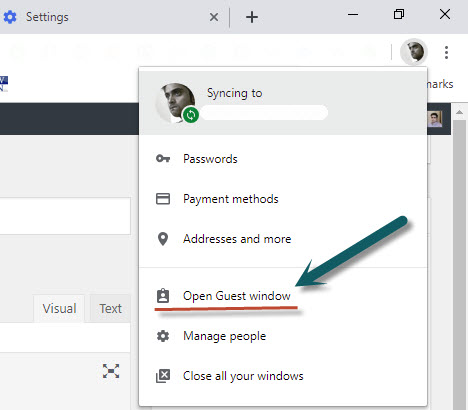This screenshot has height=410, width=468.
Task: Click the title input field on page
Action: [x=65, y=216]
